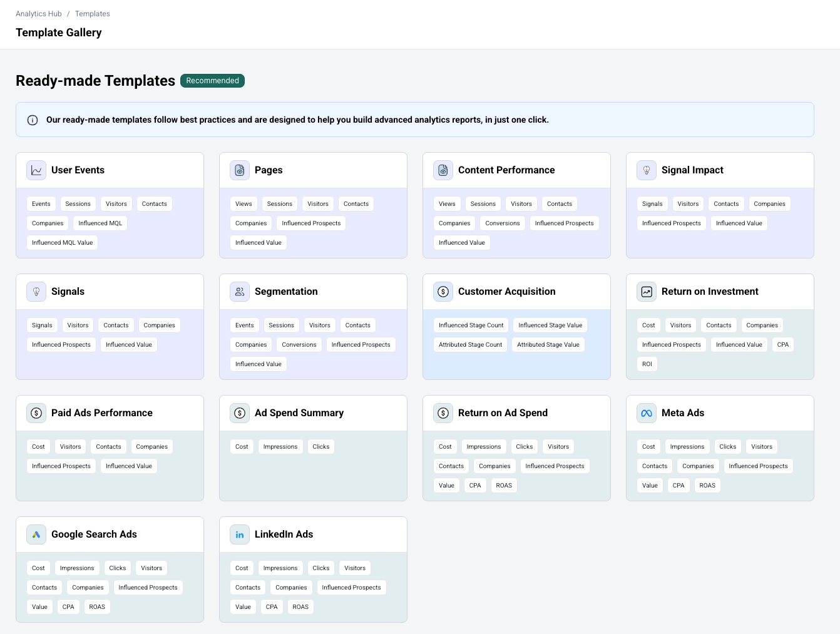Click the Recommended badge

pyautogui.click(x=212, y=81)
